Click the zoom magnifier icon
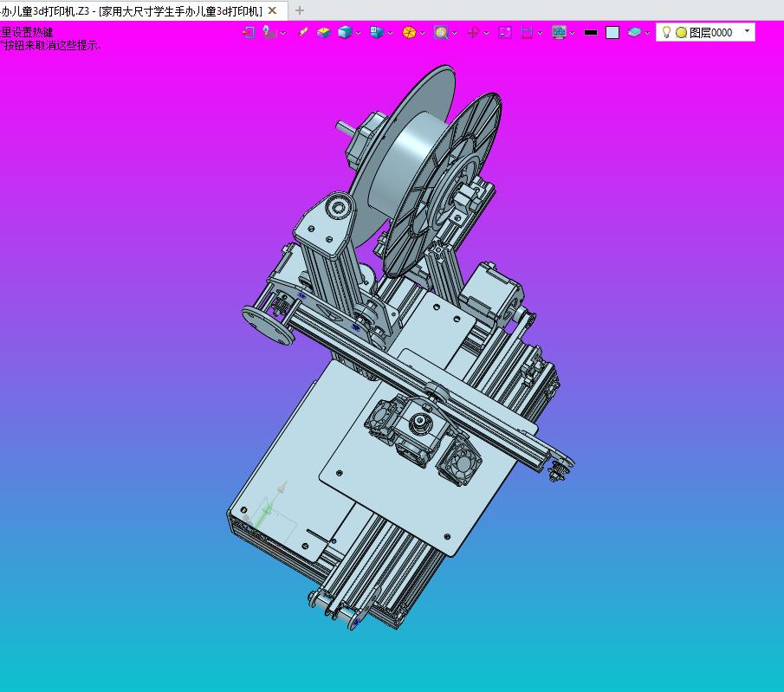Screen dimensions: 784x692 (441, 33)
